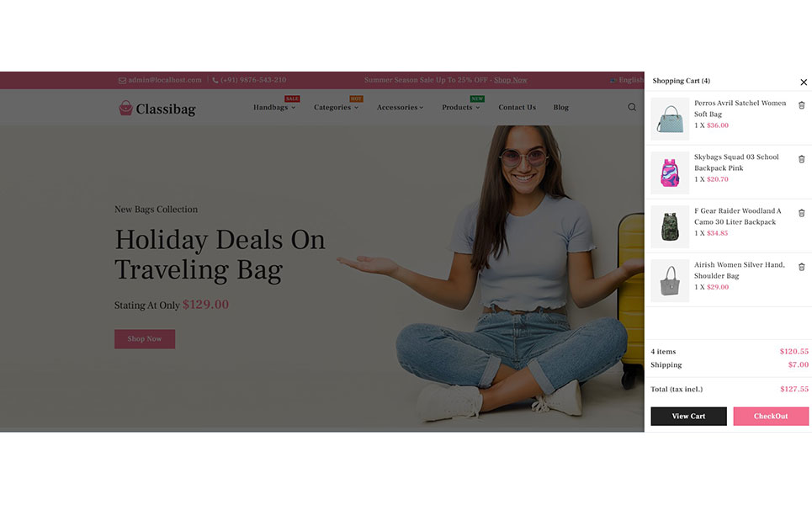Viewport: 812px width, 505px height.
Task: Proceed with the CheckOut button
Action: [771, 417]
